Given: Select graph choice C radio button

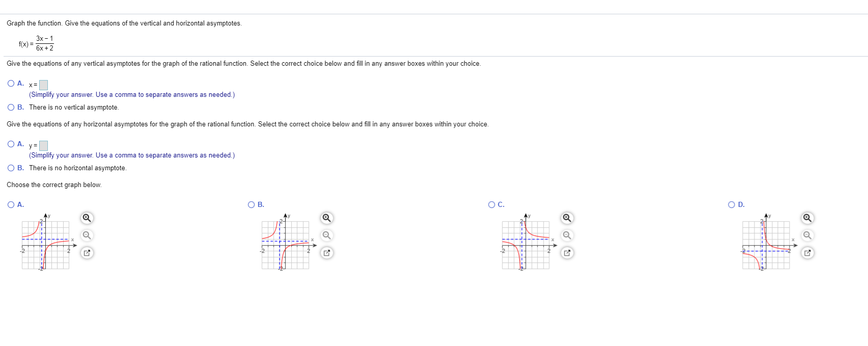Looking at the screenshot, I should (x=491, y=204).
